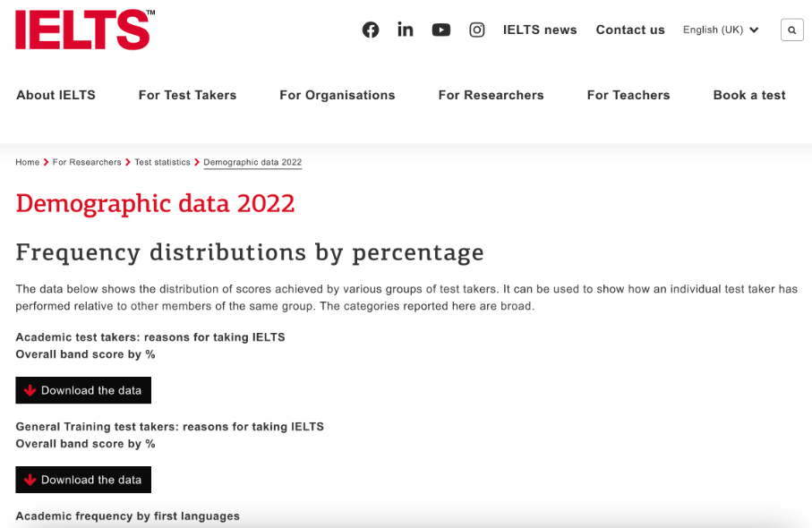The image size is (812, 528).
Task: Click the search magnifier button
Action: pos(791,30)
